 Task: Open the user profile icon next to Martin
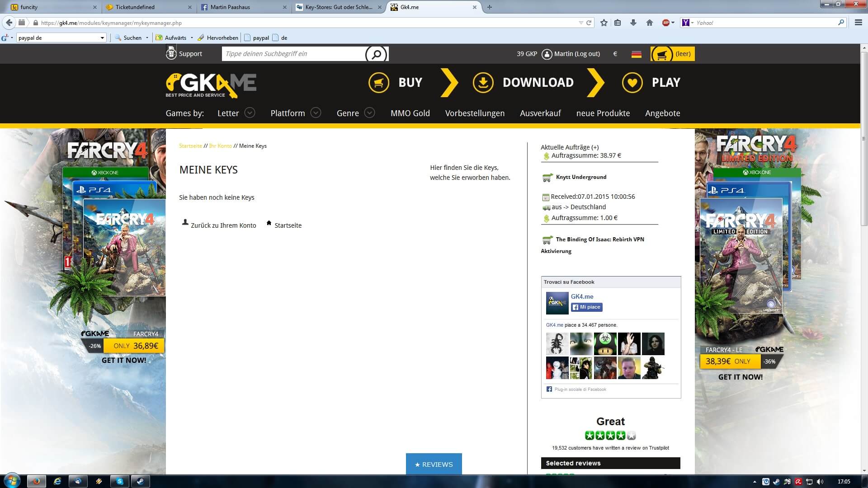(547, 54)
